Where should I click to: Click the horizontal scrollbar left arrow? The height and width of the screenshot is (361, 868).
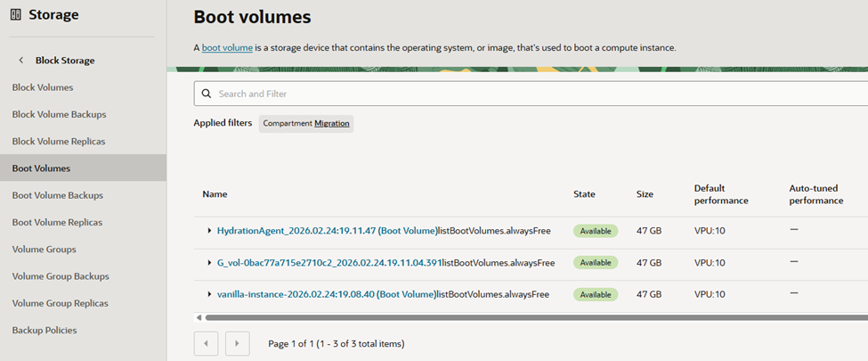tap(198, 316)
